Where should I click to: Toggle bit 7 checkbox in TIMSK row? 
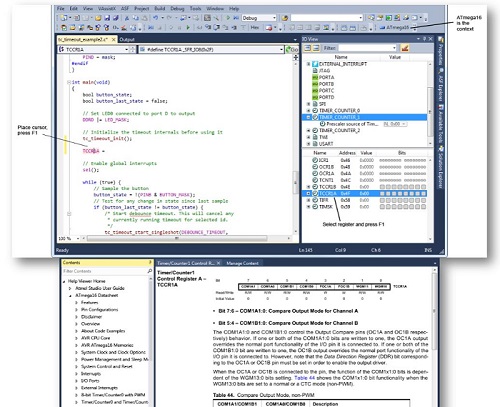click(x=382, y=207)
